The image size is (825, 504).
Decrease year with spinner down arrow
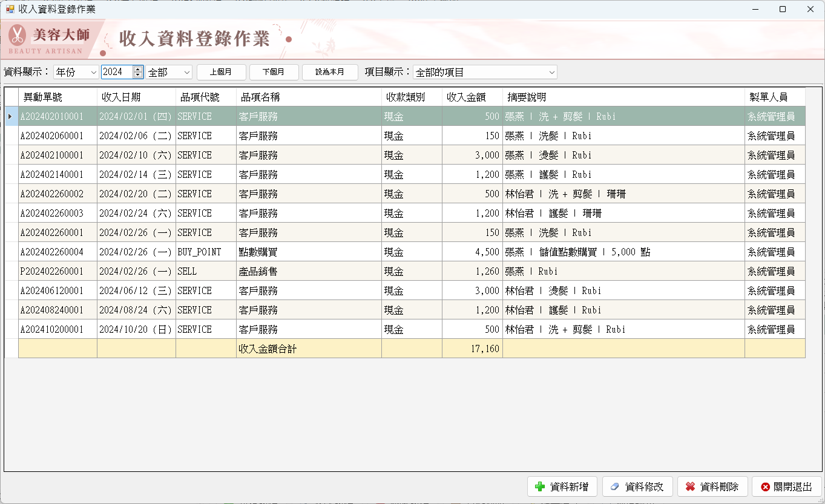(138, 75)
